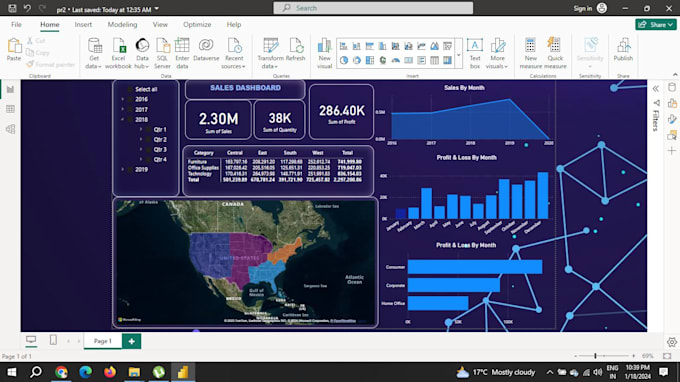Expand the 2016 node arrow in slicer
The image size is (680, 382).
(123, 99)
